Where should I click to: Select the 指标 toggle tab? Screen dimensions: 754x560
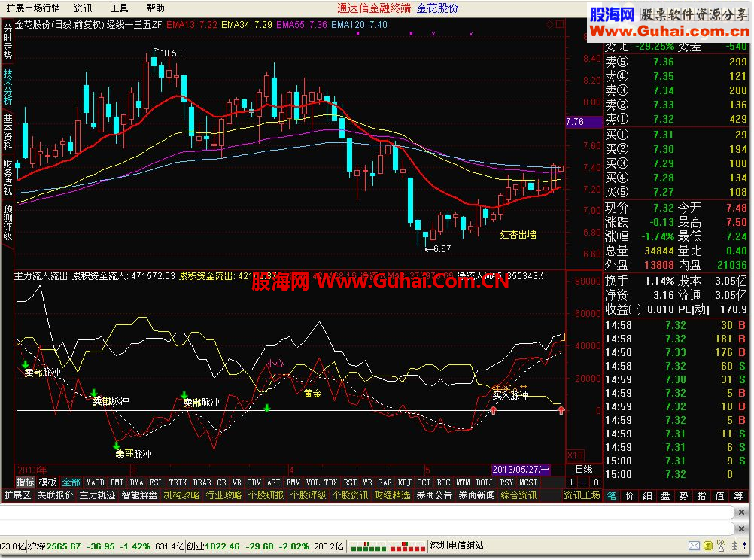[x=25, y=482]
